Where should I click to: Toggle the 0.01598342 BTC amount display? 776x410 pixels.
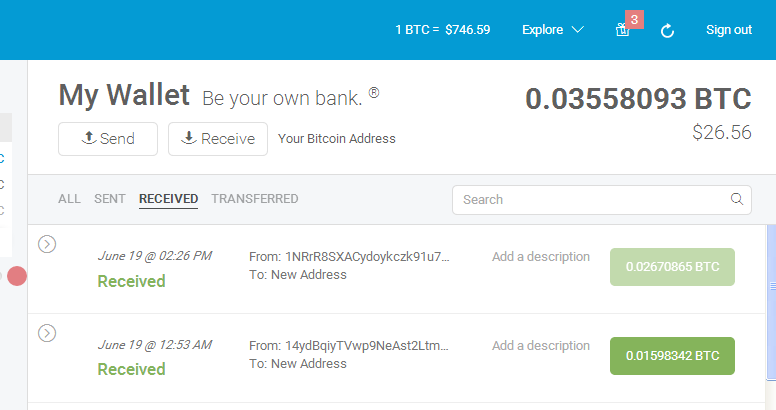click(x=672, y=356)
